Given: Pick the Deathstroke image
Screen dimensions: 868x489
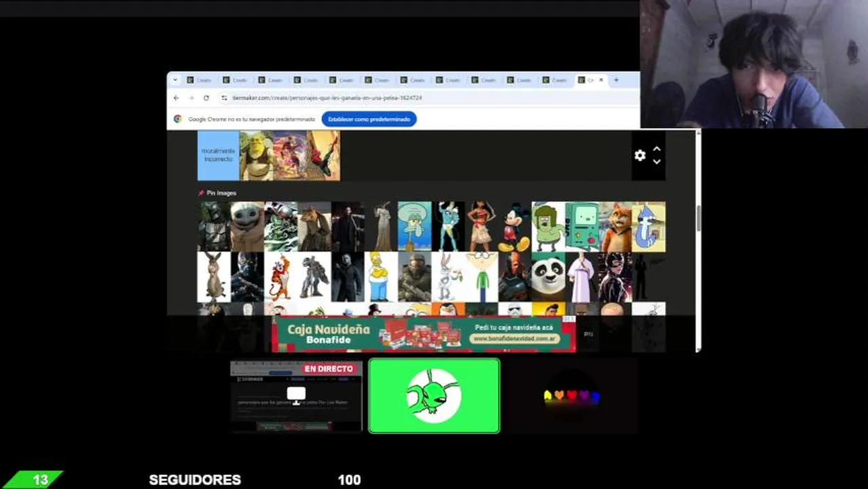Looking at the screenshot, I should click(515, 277).
